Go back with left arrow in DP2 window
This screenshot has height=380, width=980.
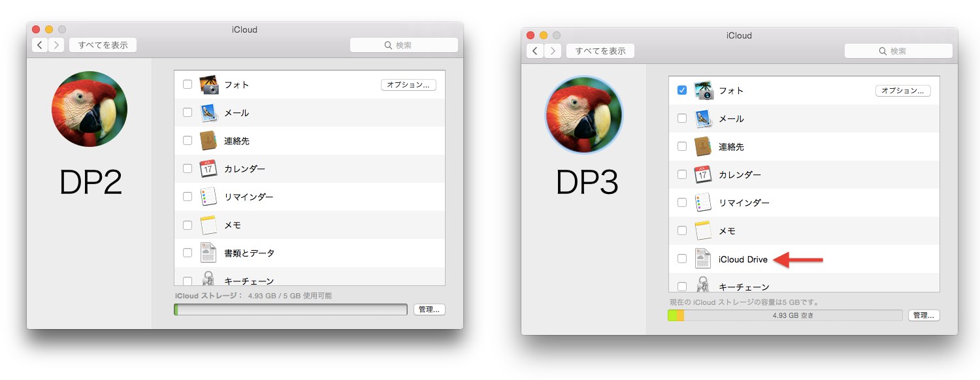click(x=41, y=45)
